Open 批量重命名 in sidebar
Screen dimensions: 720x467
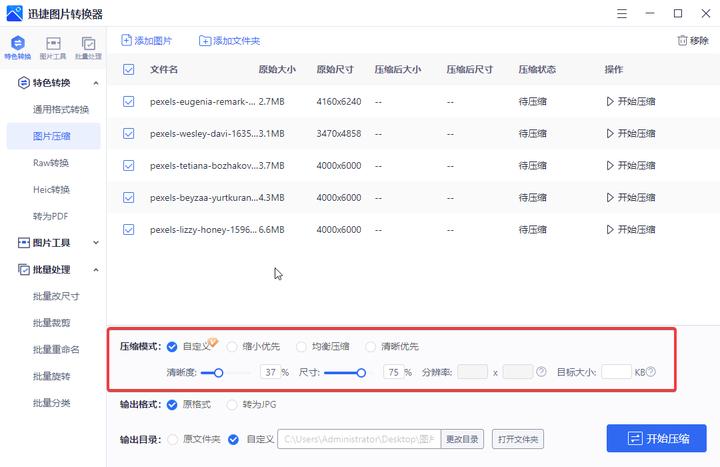(x=56, y=349)
